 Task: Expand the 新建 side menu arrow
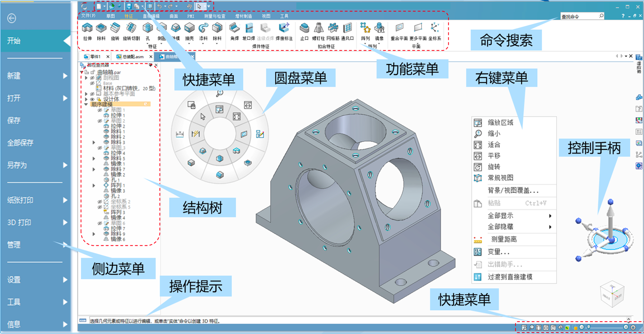65,76
